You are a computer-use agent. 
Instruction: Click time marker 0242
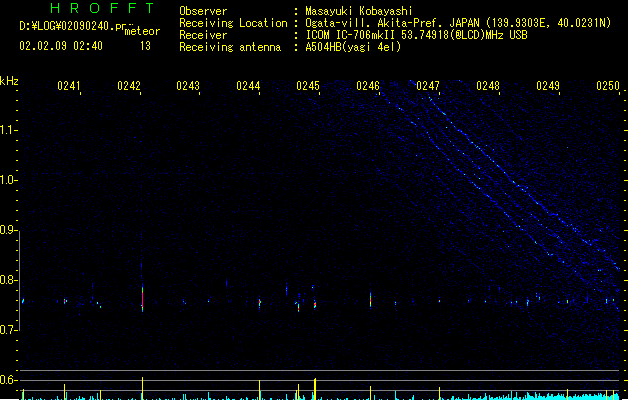(129, 86)
